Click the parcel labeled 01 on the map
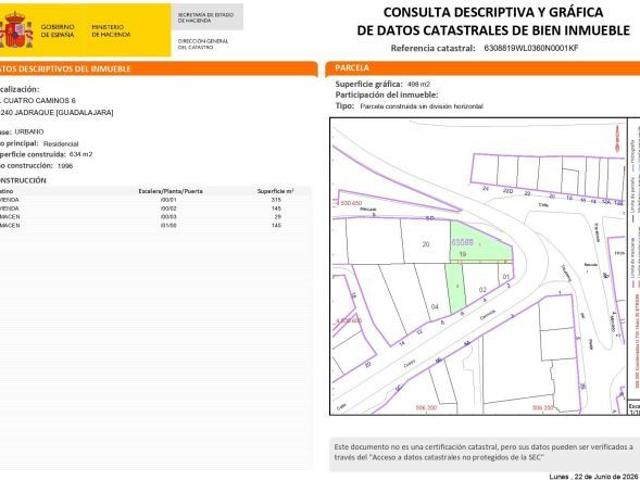Viewport: 640px width, 480px height. coord(506,277)
